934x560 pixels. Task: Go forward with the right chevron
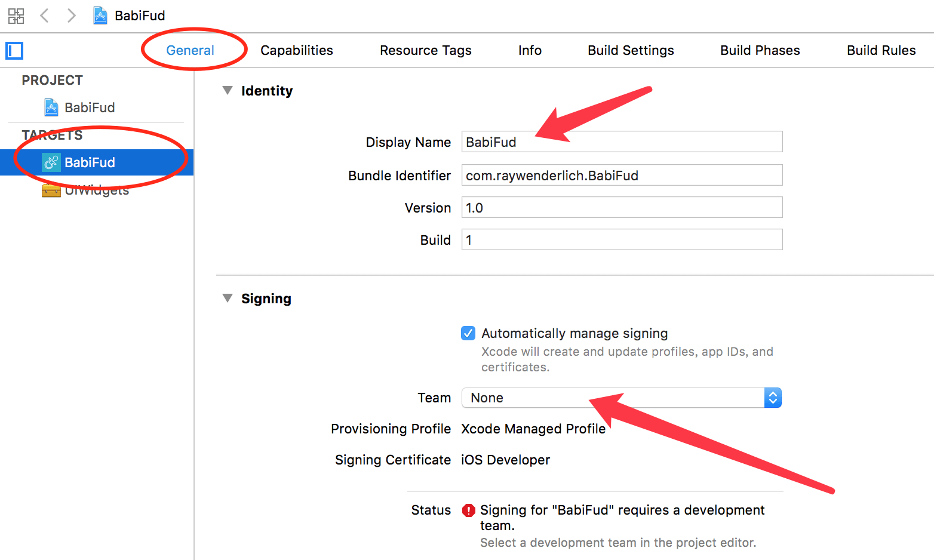pyautogui.click(x=71, y=16)
